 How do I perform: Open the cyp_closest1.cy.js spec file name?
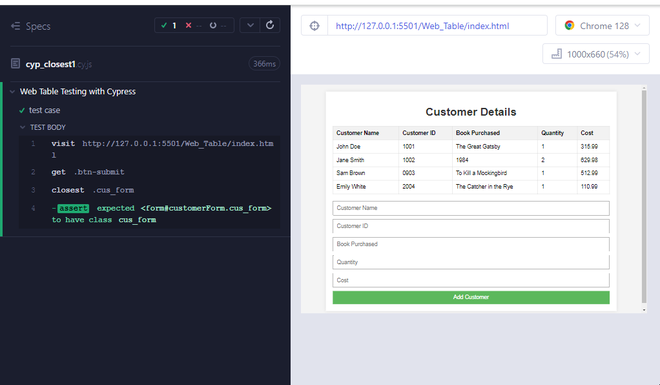(59, 64)
